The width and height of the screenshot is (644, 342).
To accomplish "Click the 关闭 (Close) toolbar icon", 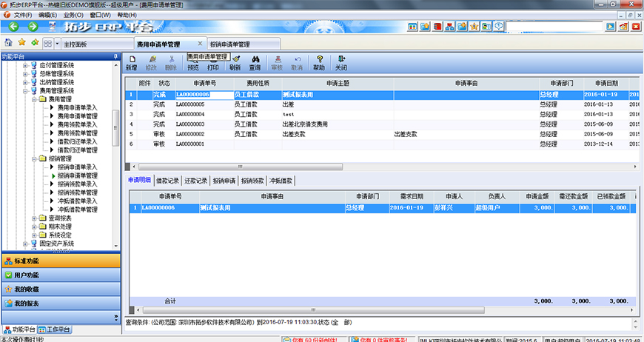I will (341, 62).
